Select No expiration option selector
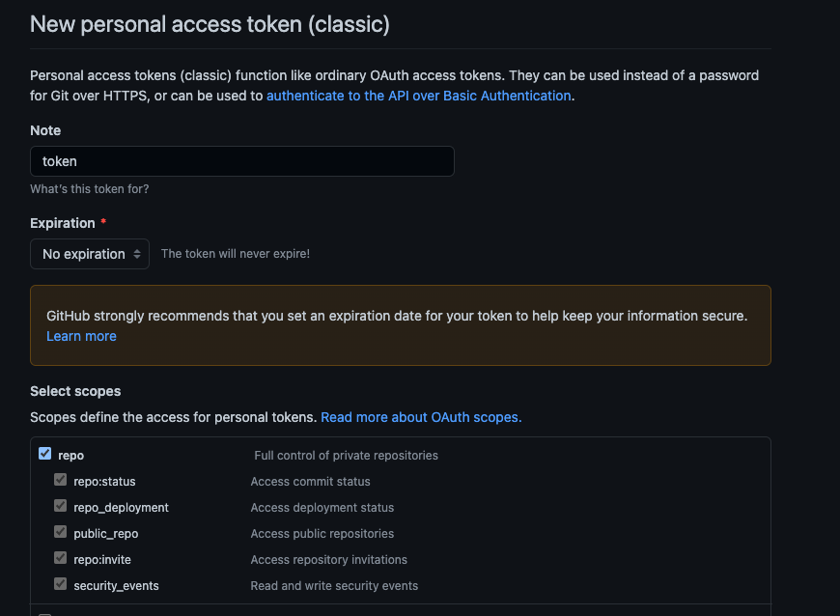 click(x=90, y=254)
